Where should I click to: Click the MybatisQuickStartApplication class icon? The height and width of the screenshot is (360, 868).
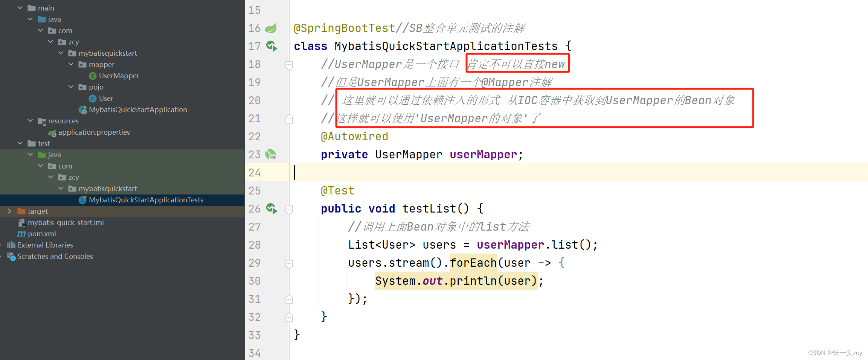tap(82, 110)
